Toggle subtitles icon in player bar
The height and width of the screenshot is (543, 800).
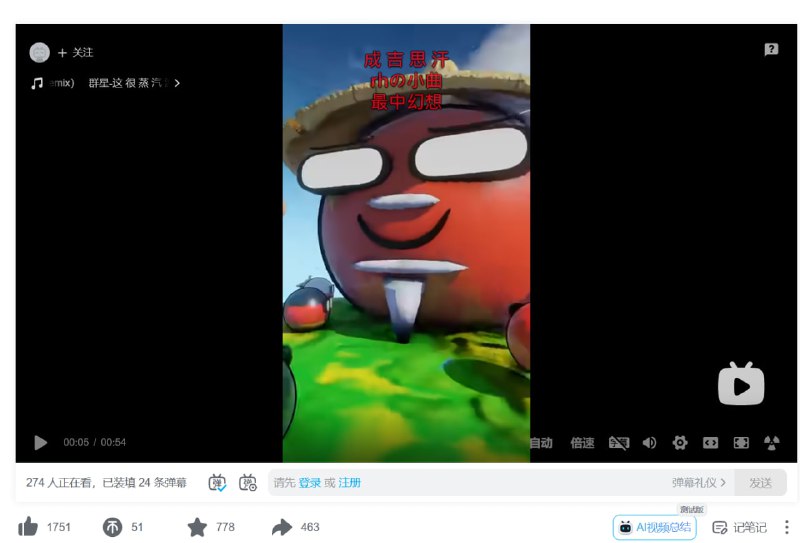(x=618, y=442)
